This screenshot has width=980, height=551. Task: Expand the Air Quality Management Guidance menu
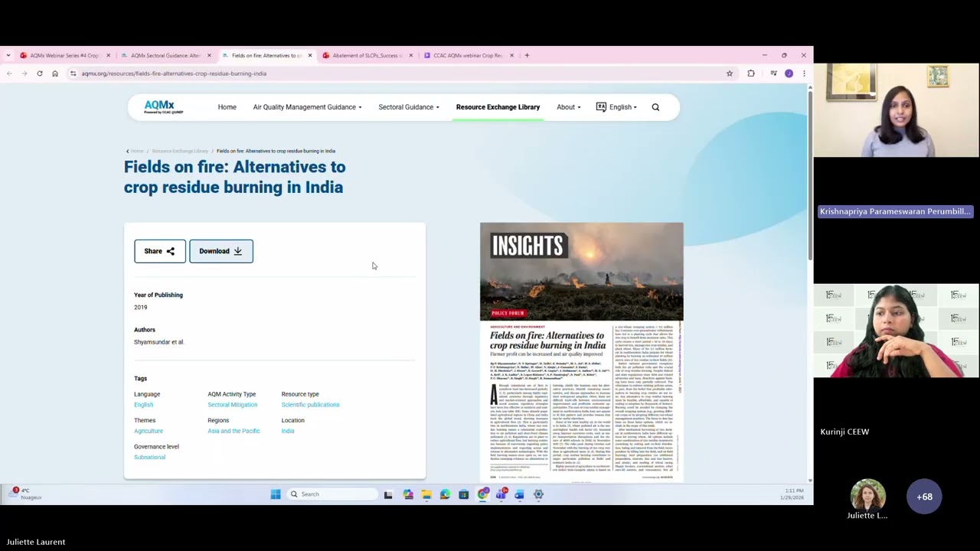tap(307, 107)
